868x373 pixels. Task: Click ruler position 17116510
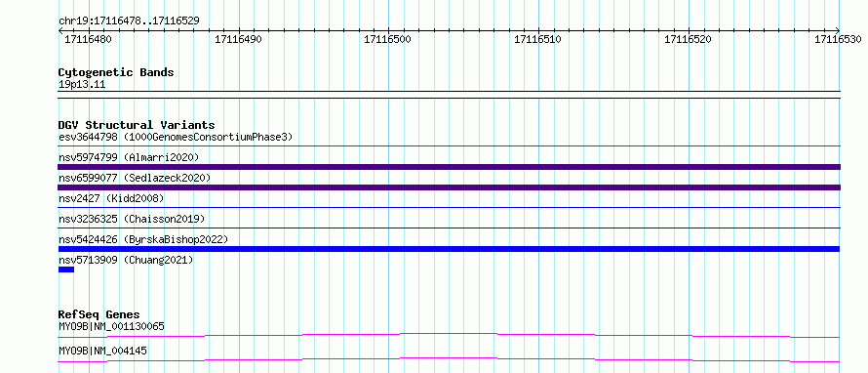point(538,39)
